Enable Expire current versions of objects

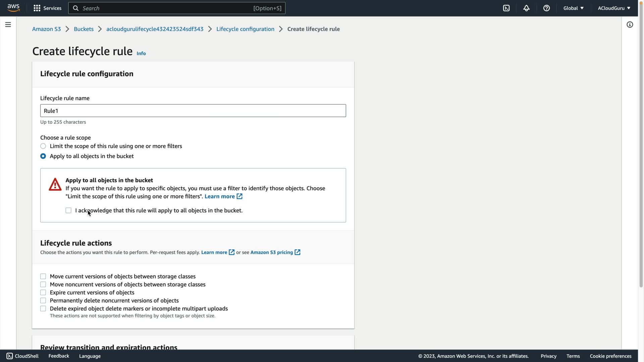point(43,293)
